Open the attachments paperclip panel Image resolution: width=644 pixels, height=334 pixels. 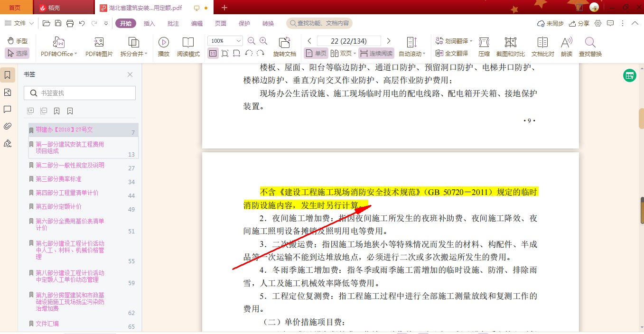click(8, 126)
